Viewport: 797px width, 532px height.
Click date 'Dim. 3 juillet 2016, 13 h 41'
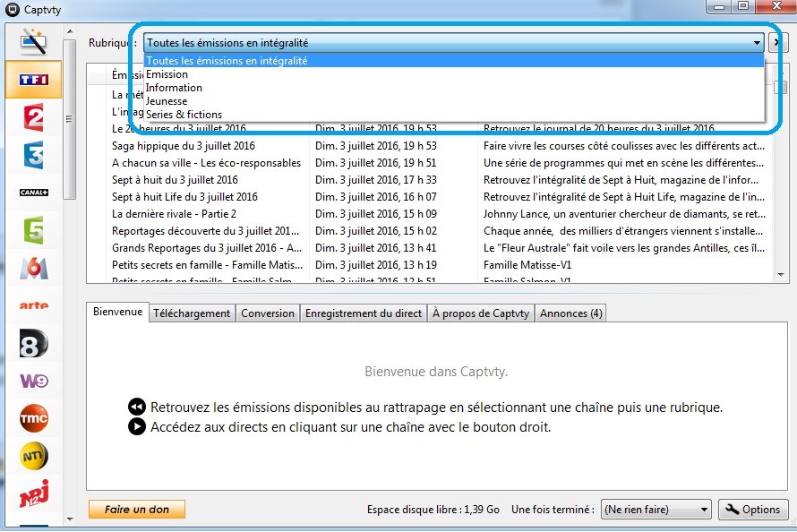coord(375,248)
